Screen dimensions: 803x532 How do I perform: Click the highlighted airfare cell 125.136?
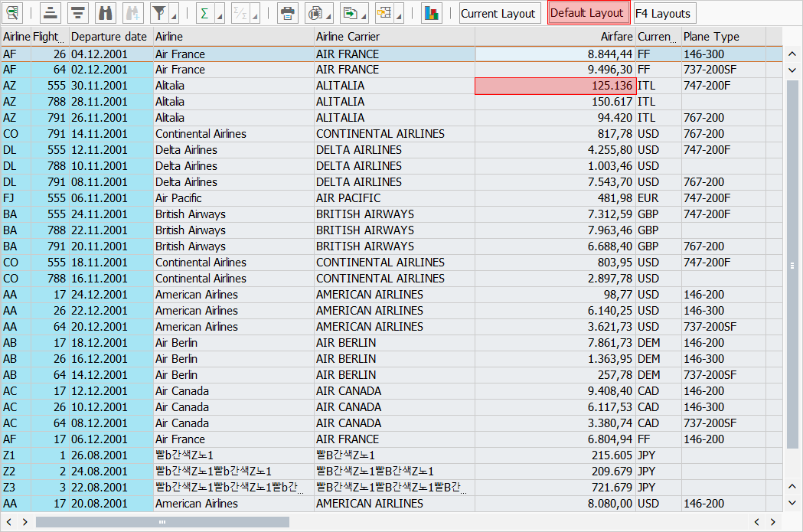(556, 86)
